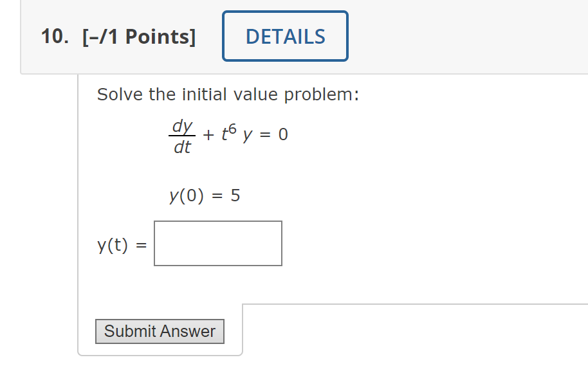Click the y(t) = label
Viewport: 588px width, 371px height.
(118, 244)
